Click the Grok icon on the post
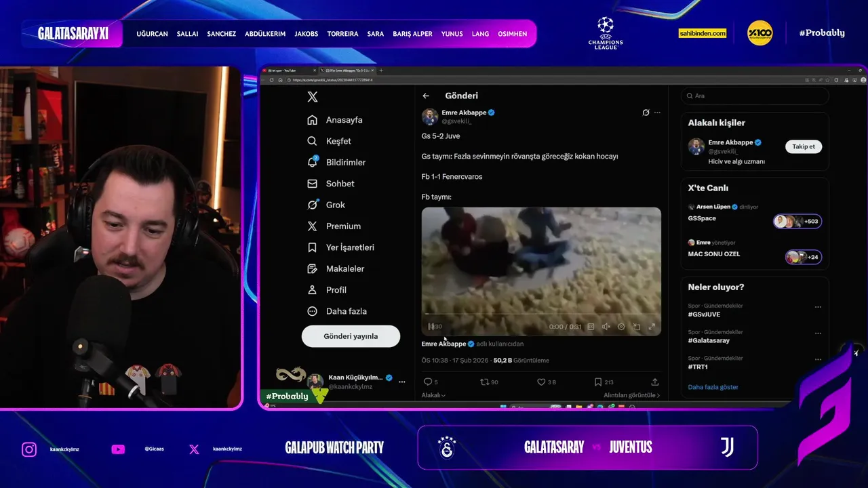The height and width of the screenshot is (488, 868). [x=646, y=113]
